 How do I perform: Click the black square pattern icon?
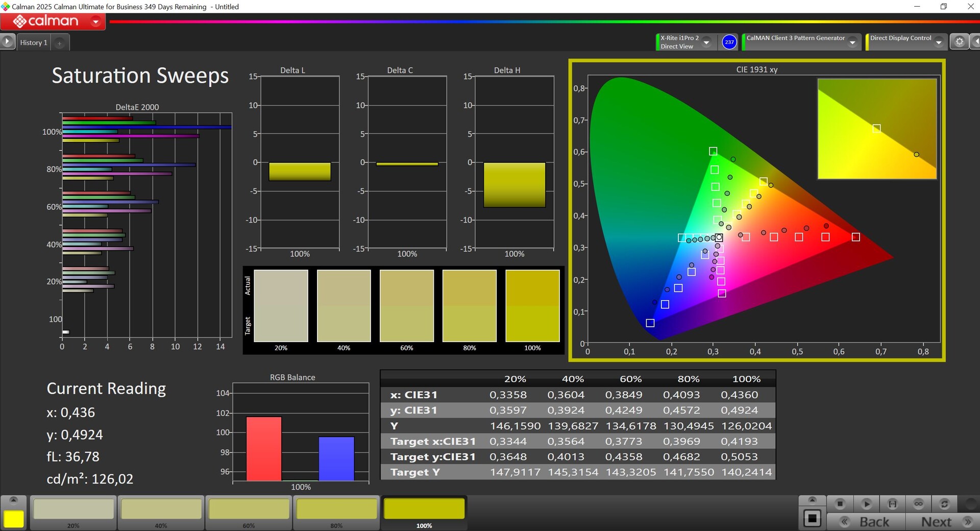[812, 519]
